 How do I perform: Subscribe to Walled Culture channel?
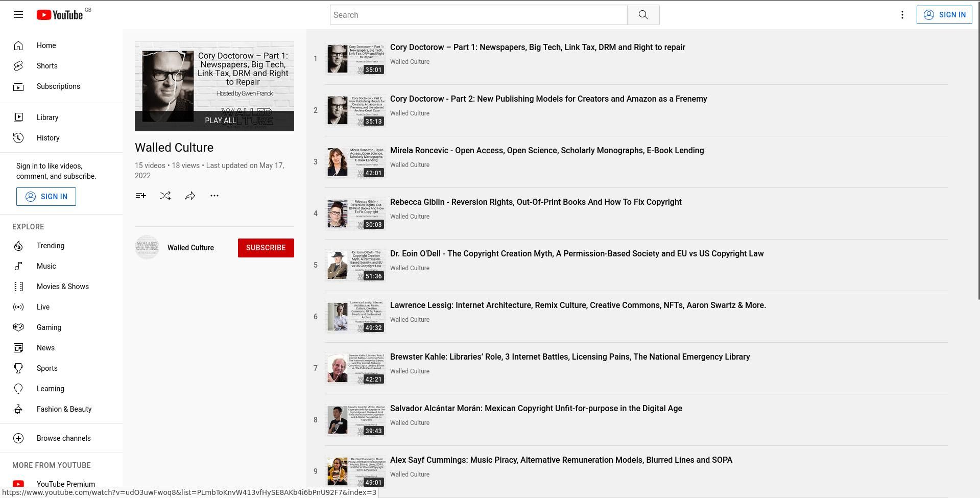(266, 248)
